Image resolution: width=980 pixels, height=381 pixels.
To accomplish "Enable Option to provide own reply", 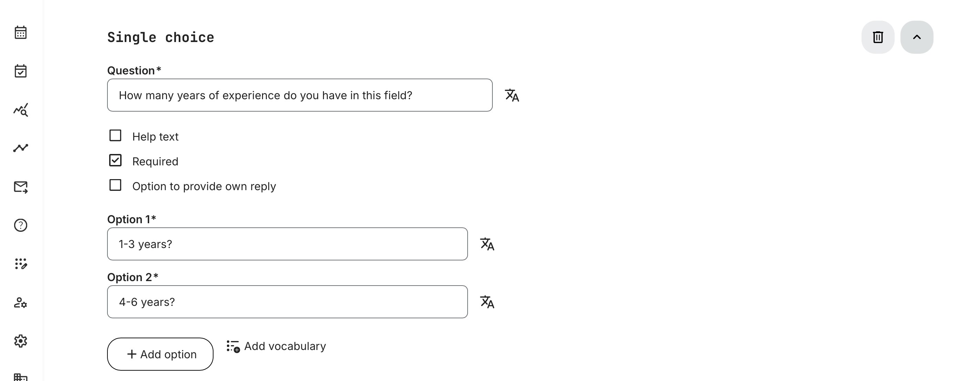I will pyautogui.click(x=115, y=185).
